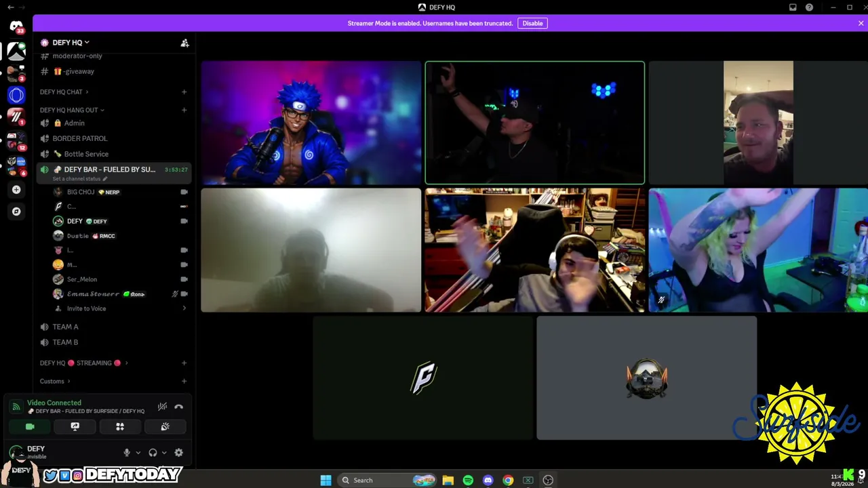The height and width of the screenshot is (488, 868).
Task: Create channel in DEFY HQ STREAMING category
Action: pos(184,363)
